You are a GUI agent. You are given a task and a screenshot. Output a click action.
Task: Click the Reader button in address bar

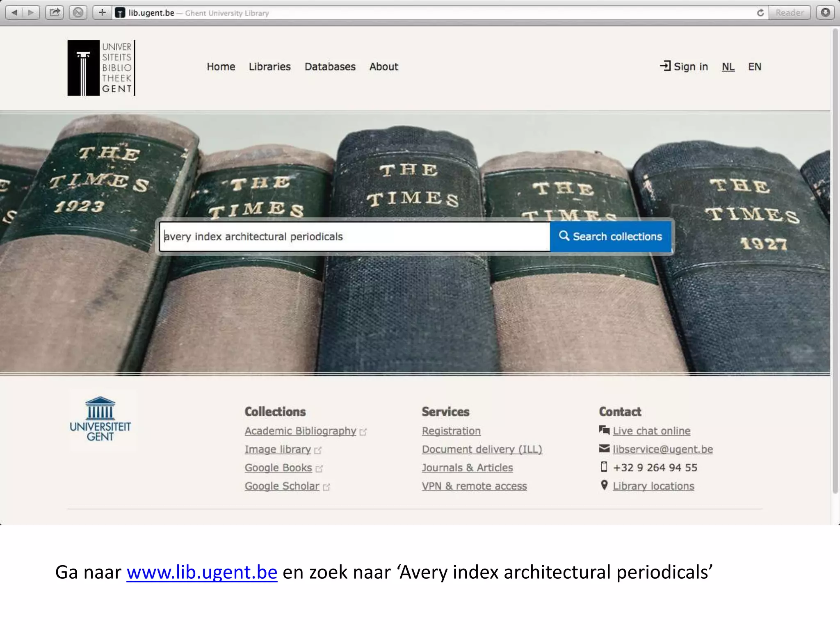[x=789, y=13]
